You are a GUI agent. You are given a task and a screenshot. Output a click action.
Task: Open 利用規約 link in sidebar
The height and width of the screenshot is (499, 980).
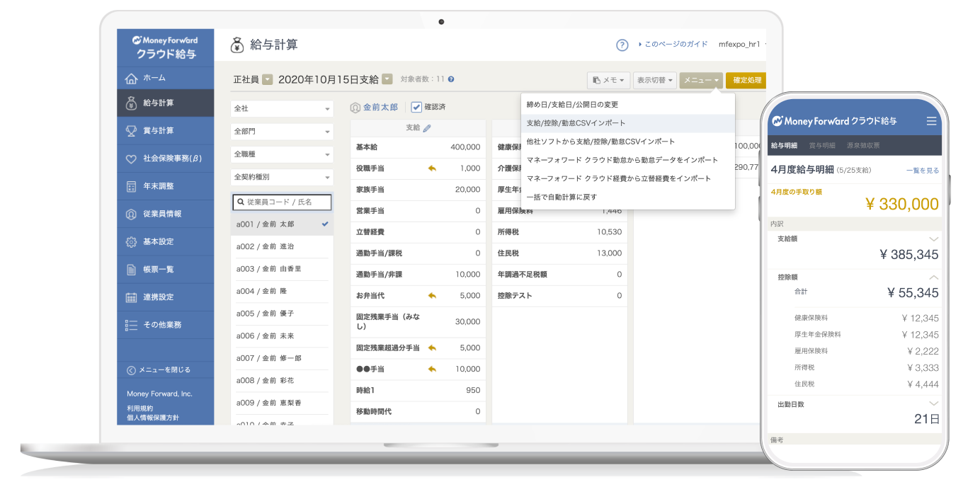click(x=140, y=408)
